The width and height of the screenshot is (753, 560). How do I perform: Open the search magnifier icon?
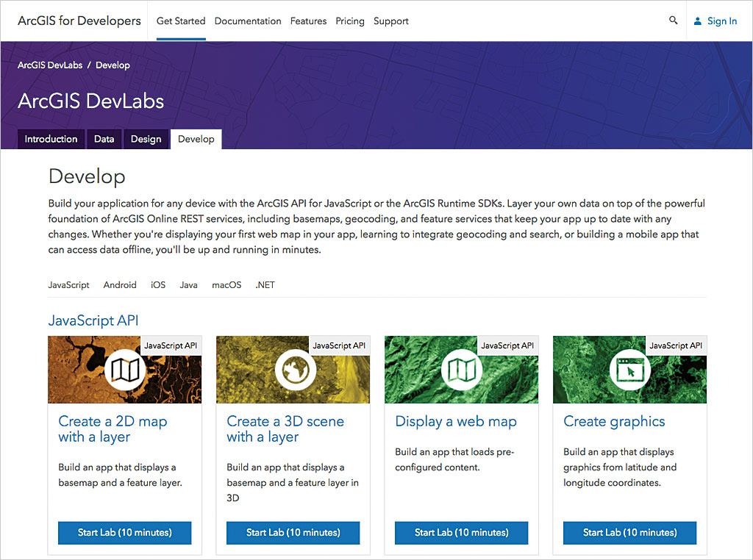click(674, 20)
